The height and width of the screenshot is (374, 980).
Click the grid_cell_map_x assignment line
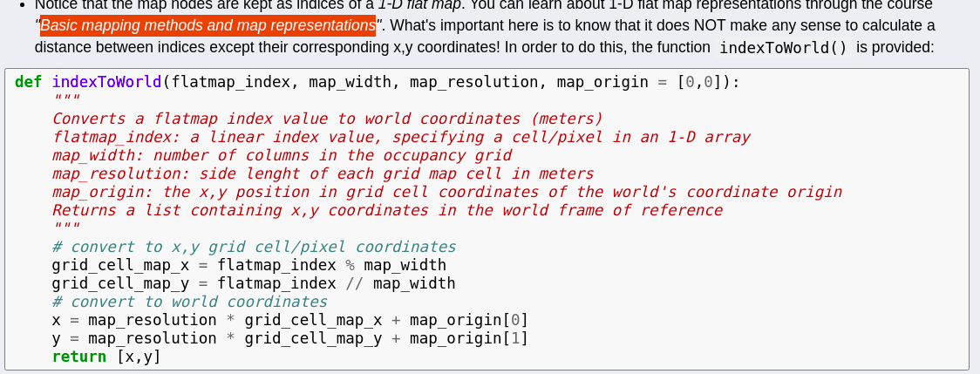[248, 265]
